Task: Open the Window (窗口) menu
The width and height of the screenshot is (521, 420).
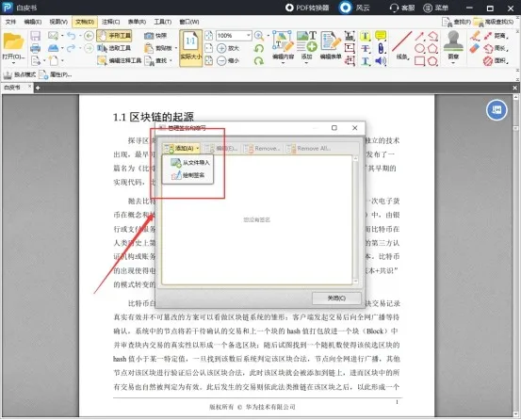Action: click(x=189, y=22)
